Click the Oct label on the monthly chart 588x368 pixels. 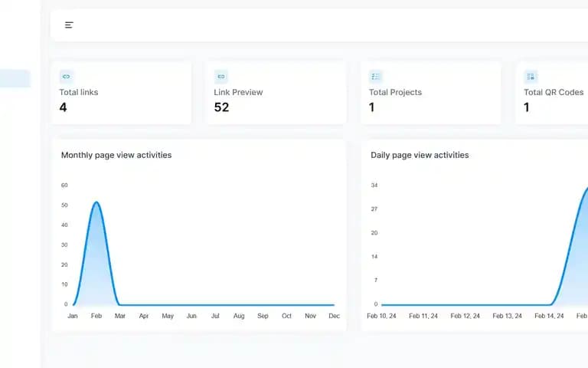[x=286, y=316]
